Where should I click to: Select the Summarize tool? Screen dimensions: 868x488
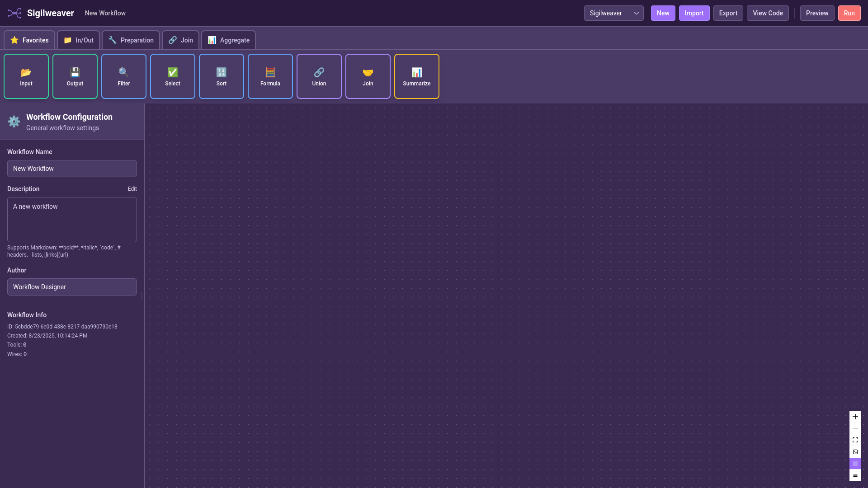coord(417,76)
